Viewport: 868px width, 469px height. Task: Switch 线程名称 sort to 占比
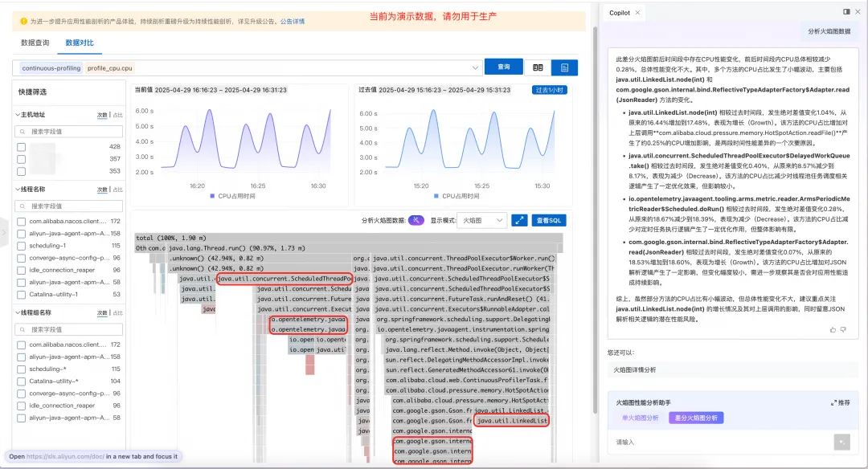118,190
